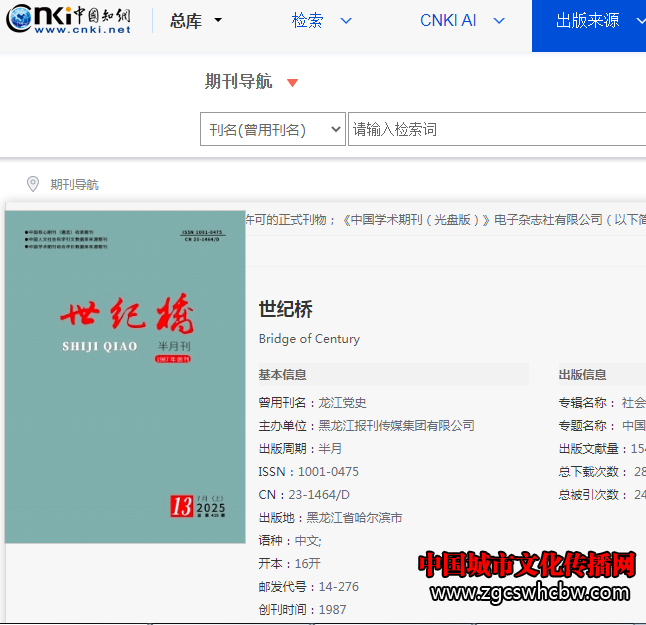Open the 总库 database dropdown

click(x=196, y=21)
